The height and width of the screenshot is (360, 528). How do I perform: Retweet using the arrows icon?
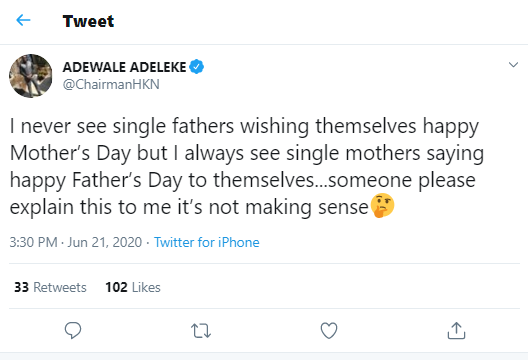[x=201, y=330]
